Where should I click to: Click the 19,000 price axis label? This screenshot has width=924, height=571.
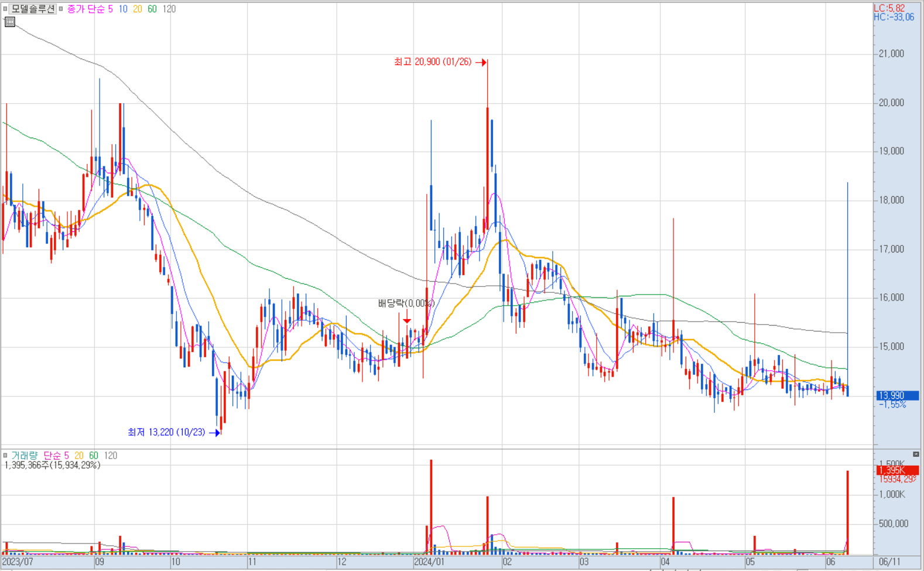891,151
